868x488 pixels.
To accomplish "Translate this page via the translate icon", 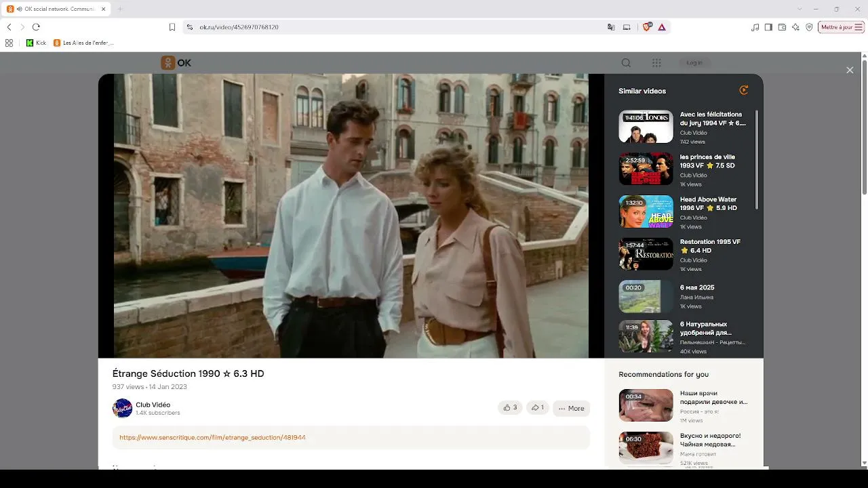I will click(611, 27).
